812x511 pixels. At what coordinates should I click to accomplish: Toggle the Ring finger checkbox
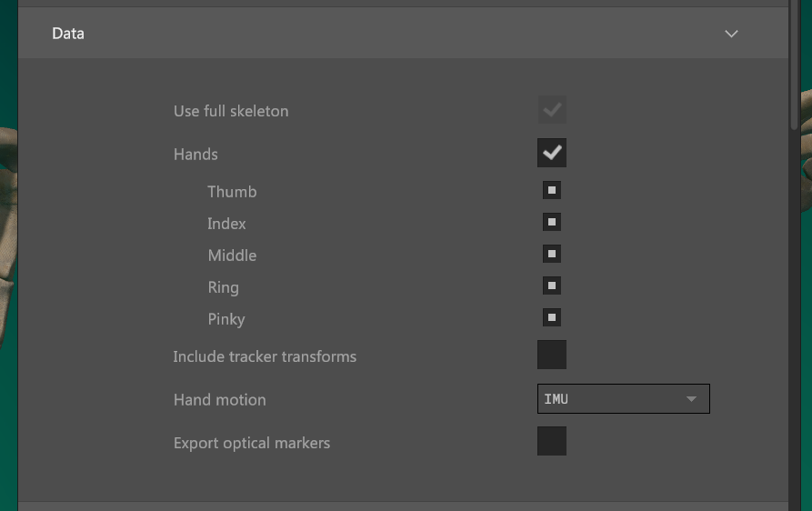(552, 286)
